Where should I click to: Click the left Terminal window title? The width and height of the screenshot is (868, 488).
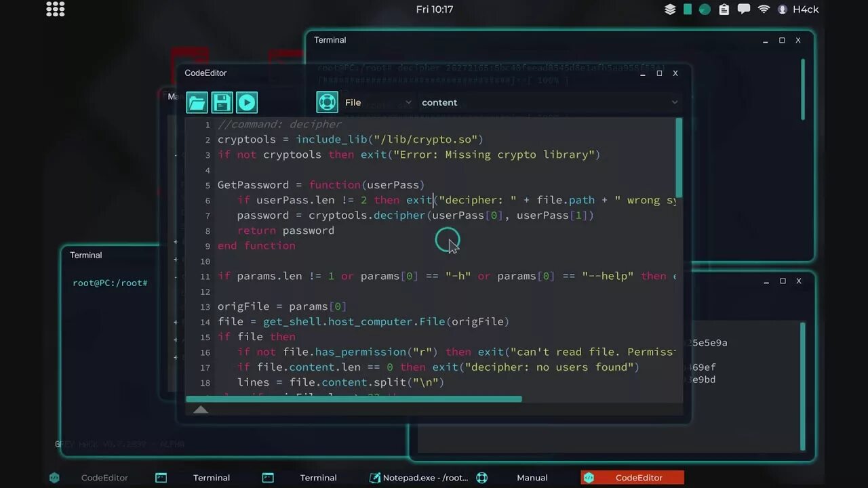(85, 255)
